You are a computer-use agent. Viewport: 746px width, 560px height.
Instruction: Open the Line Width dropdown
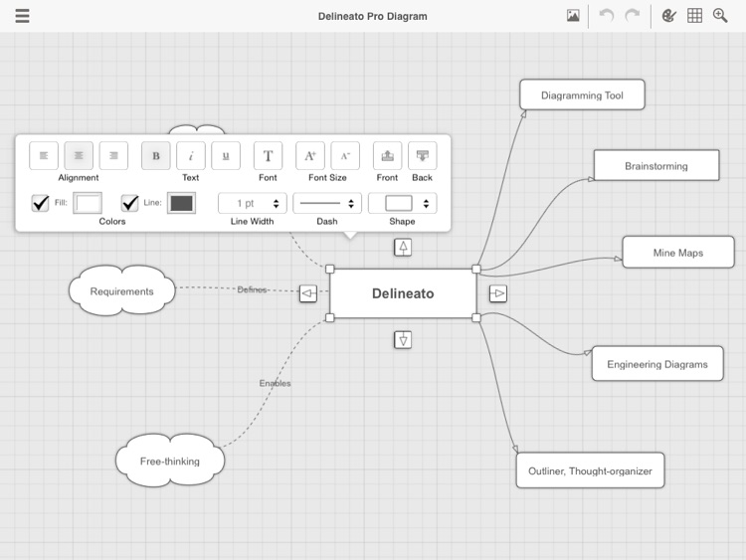pos(253,203)
